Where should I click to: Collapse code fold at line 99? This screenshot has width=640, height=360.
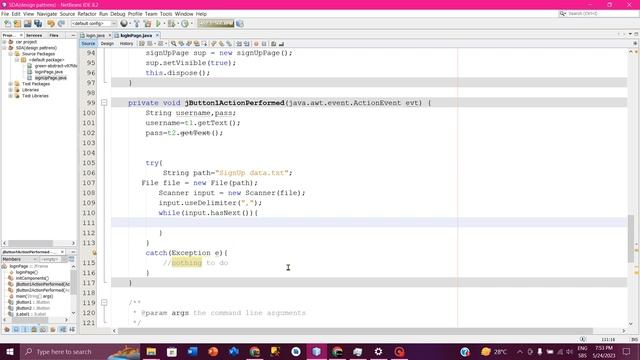[104, 103]
